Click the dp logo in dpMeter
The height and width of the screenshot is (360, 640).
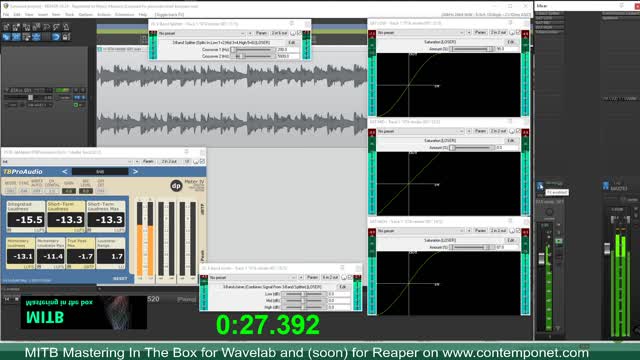pyautogui.click(x=176, y=186)
